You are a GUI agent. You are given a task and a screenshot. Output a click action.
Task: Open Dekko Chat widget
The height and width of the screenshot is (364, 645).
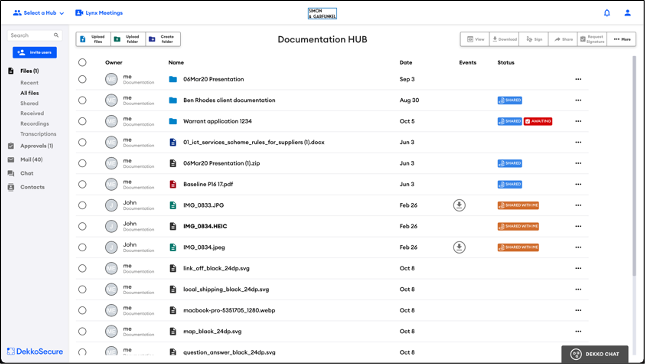coord(594,354)
